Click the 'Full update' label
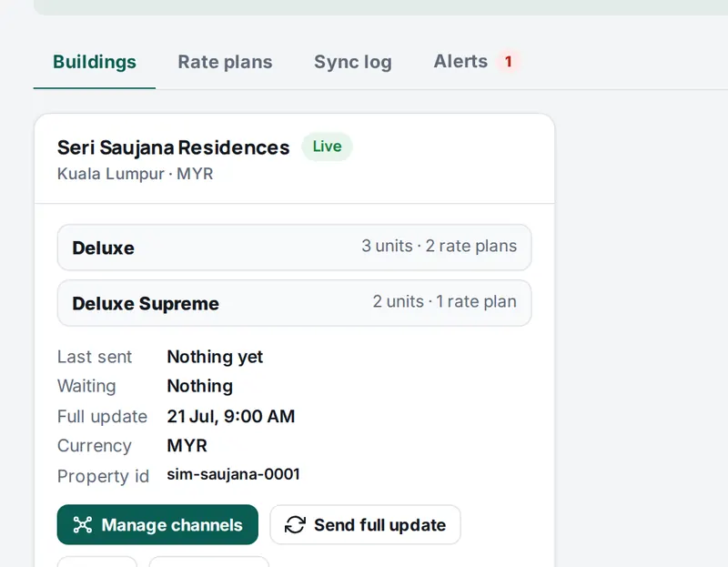Viewport: 728px width, 567px height. 102,417
